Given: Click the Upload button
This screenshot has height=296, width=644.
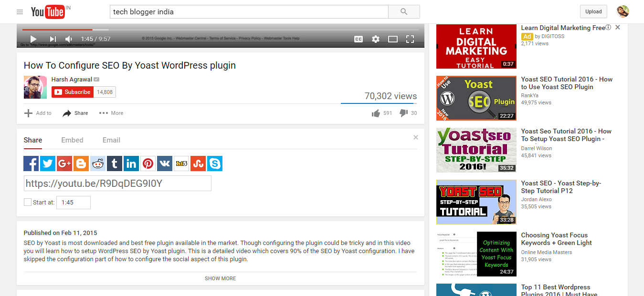Looking at the screenshot, I should point(593,11).
